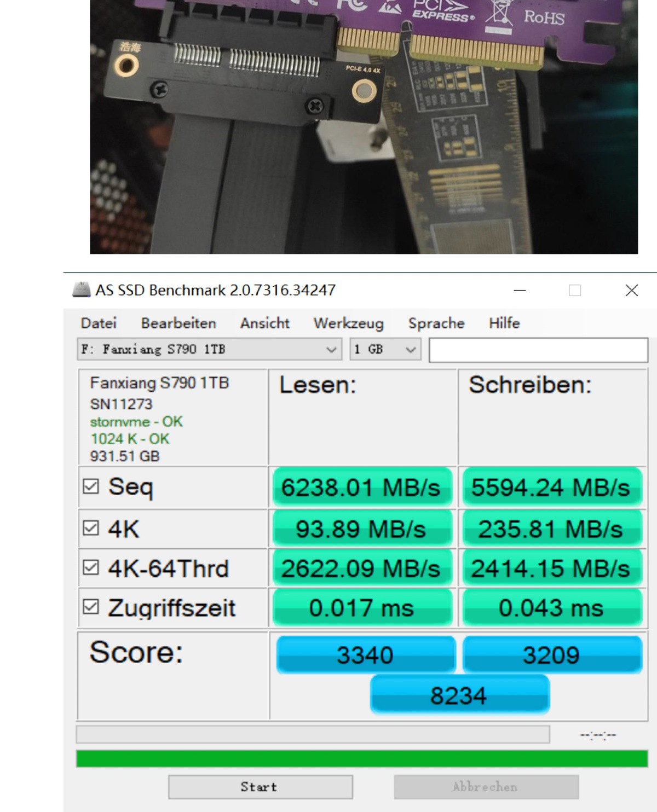Open the Bearbeiten menu
The width and height of the screenshot is (657, 812).
[178, 323]
